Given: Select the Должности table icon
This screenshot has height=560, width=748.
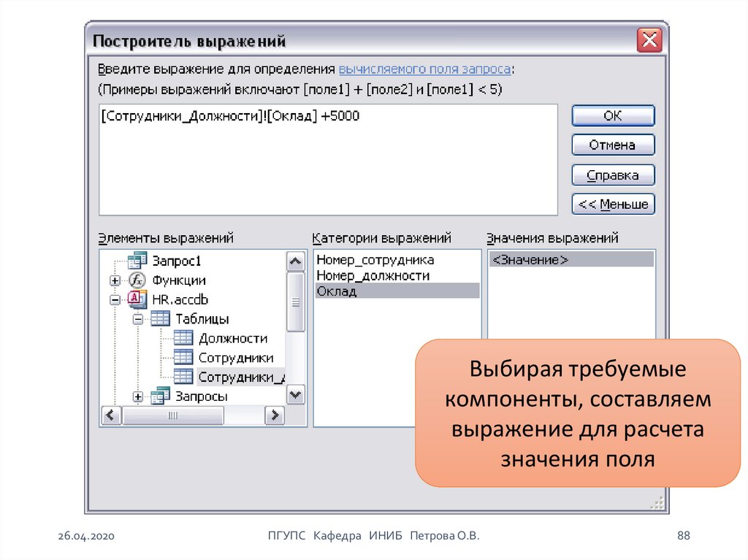Looking at the screenshot, I should pyautogui.click(x=183, y=338).
